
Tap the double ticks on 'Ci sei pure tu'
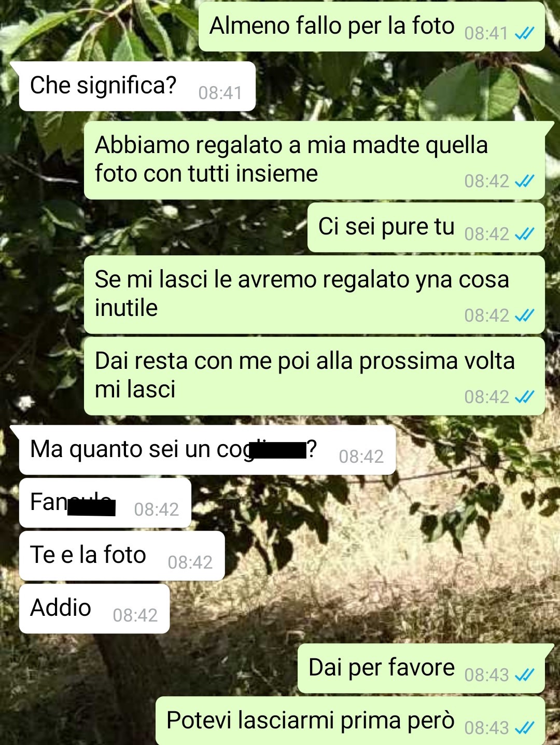[x=524, y=234]
